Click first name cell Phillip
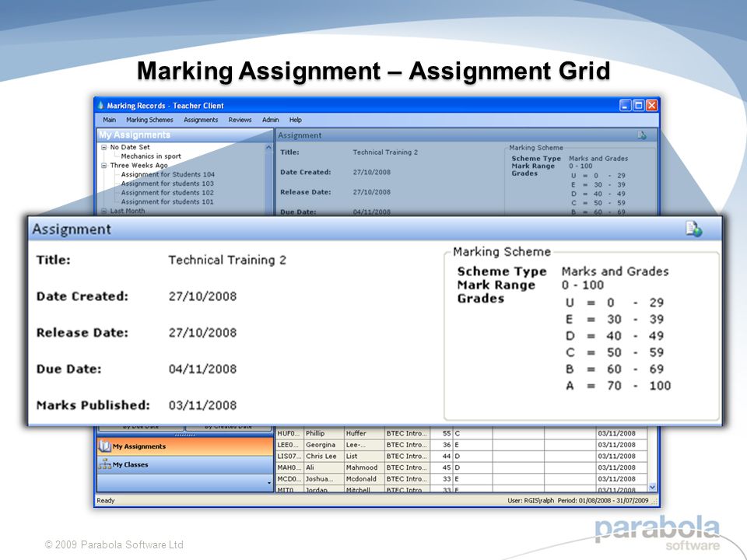Screen dimensions: 747x560 click(324, 433)
